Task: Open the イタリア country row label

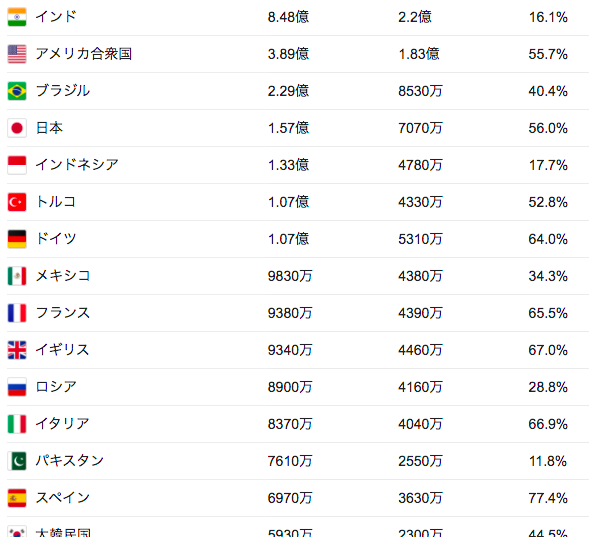Action: pyautogui.click(x=62, y=424)
